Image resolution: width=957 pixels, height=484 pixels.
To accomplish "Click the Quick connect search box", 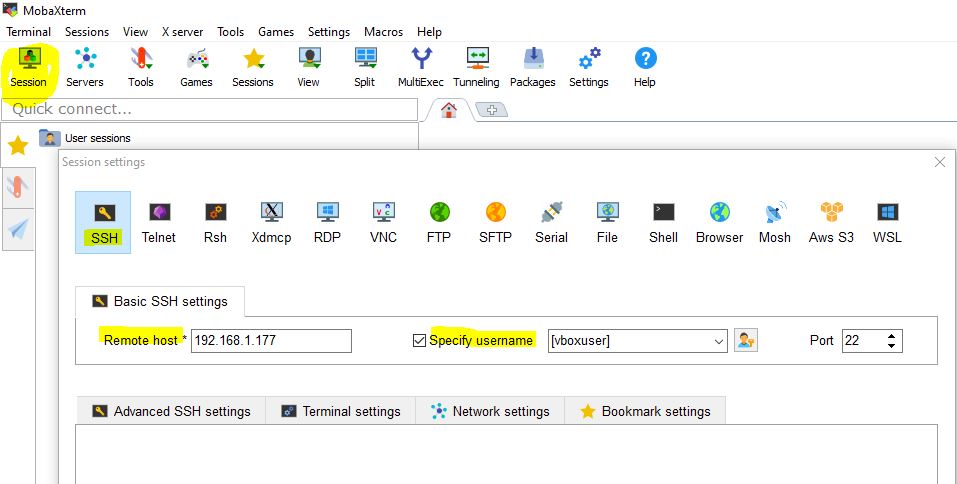I will (x=209, y=109).
